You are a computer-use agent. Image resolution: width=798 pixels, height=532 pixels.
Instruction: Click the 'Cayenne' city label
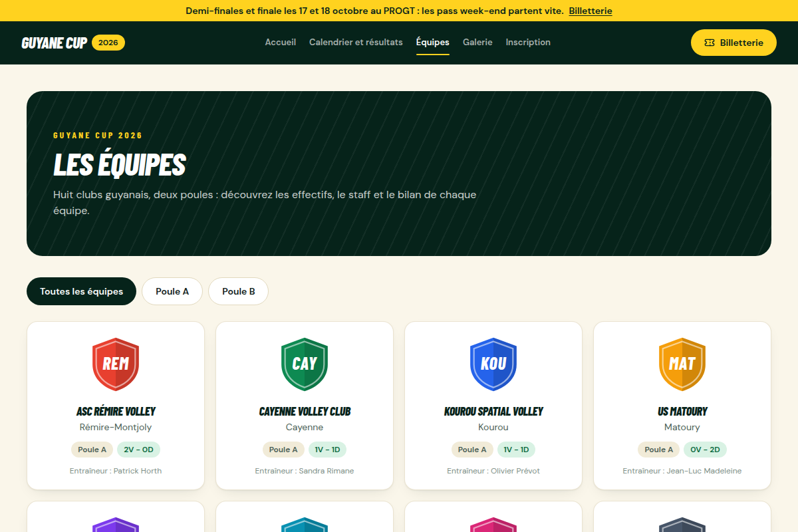(305, 427)
